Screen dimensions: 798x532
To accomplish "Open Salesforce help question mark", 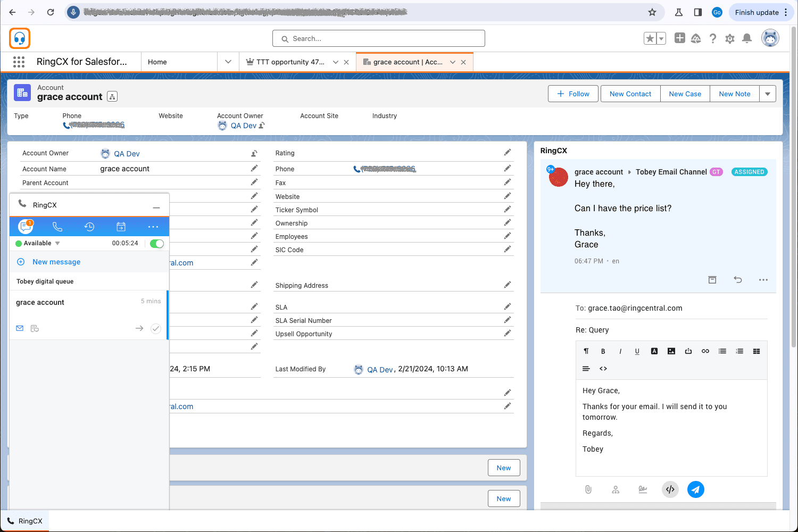I will 713,38.
